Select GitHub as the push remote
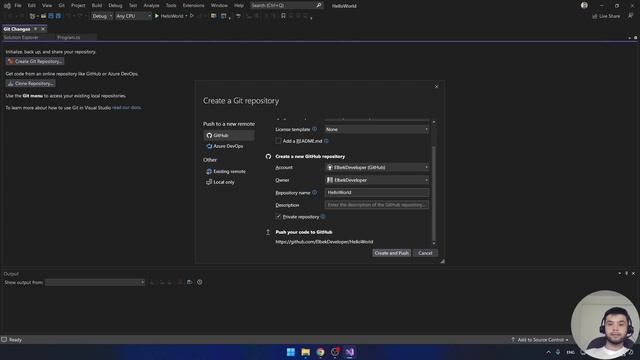 [229, 135]
